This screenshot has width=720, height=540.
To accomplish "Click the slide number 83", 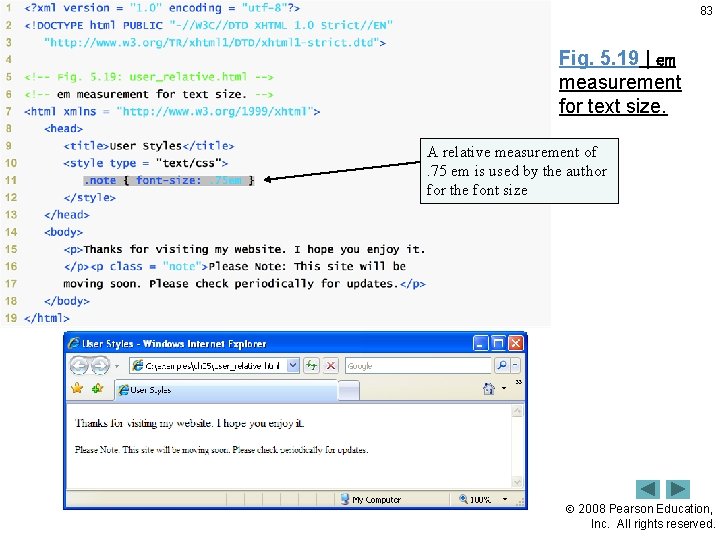I will tap(706, 11).
